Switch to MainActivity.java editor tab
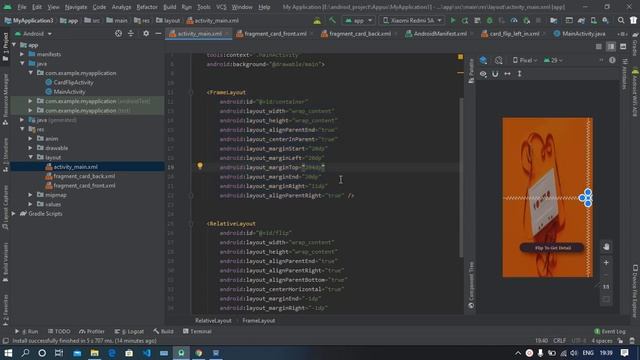The image size is (640, 360). tap(580, 34)
